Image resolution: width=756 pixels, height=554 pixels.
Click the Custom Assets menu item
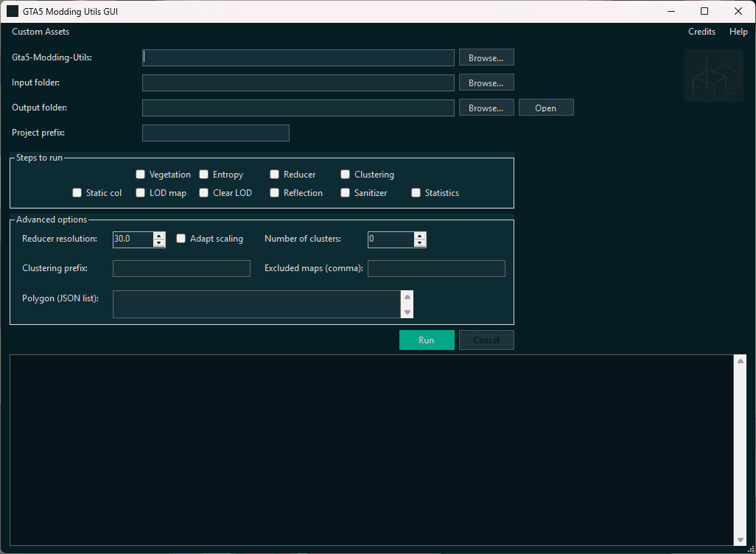(x=40, y=32)
